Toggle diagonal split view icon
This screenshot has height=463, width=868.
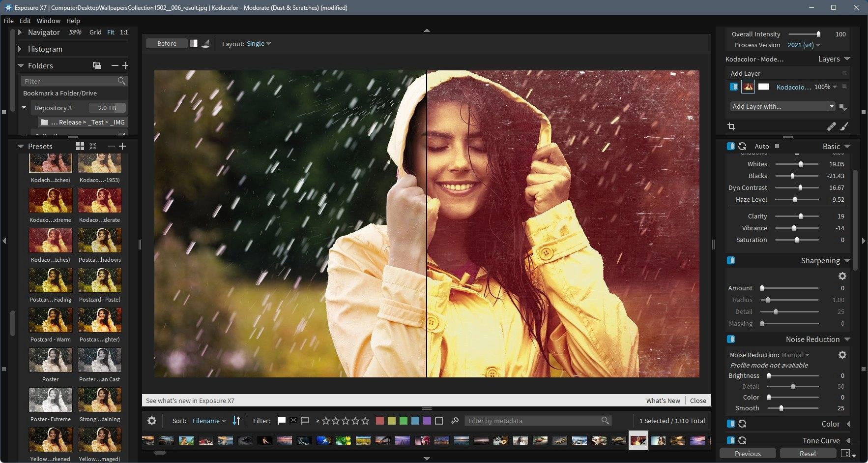[206, 43]
